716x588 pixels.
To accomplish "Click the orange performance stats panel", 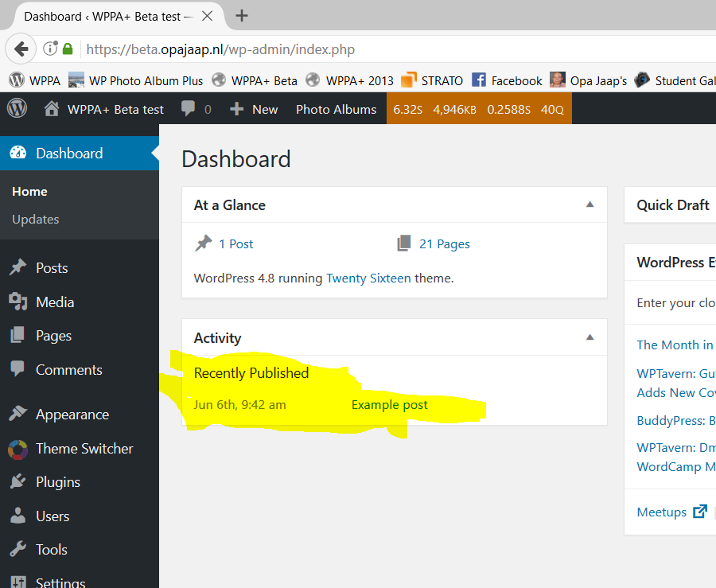I will point(479,109).
